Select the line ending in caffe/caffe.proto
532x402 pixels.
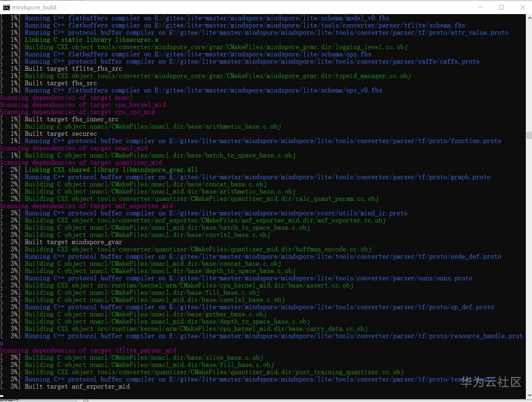pyautogui.click(x=240, y=61)
